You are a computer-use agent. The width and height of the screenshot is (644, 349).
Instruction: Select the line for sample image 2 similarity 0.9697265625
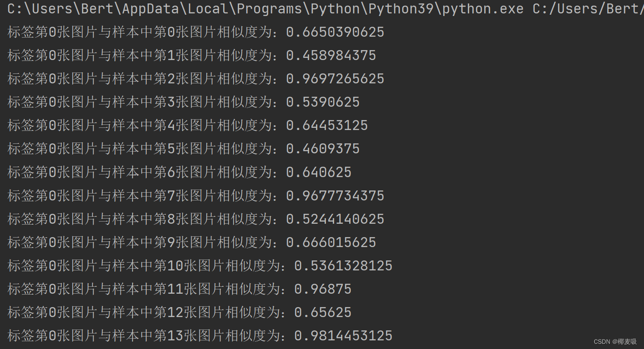196,79
